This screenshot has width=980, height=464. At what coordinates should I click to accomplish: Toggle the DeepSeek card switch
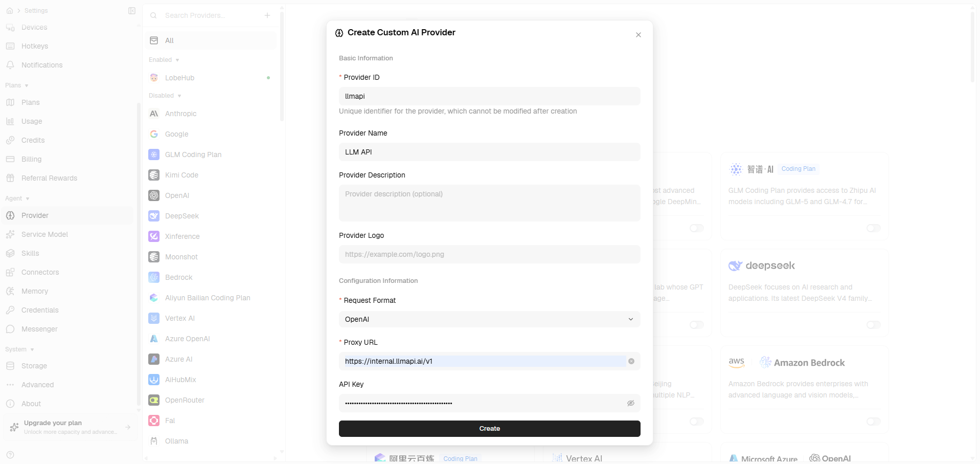(x=874, y=325)
